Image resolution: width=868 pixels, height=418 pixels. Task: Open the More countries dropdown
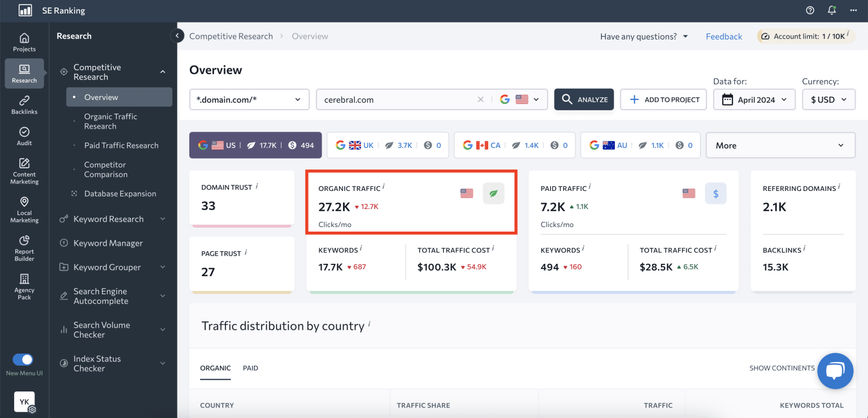(780, 145)
